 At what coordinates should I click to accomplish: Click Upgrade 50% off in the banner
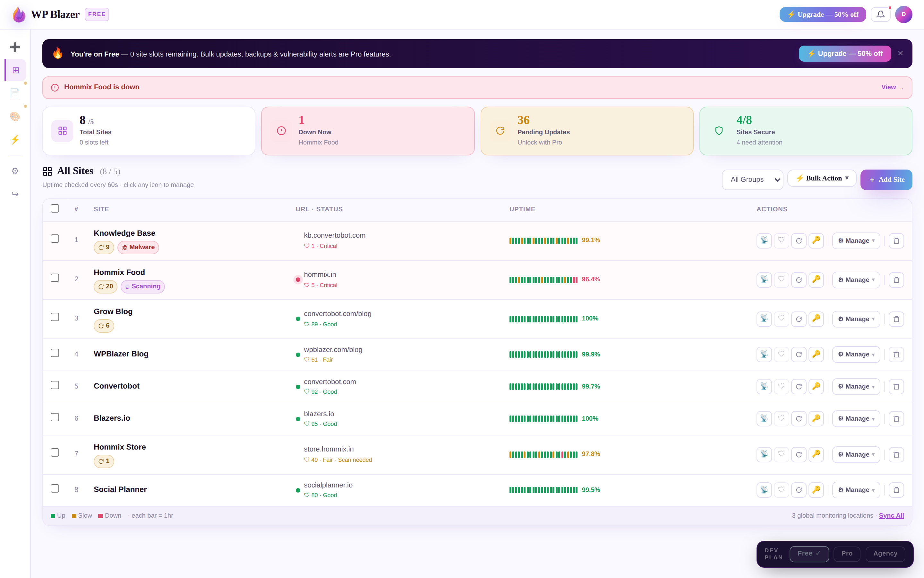click(x=844, y=54)
